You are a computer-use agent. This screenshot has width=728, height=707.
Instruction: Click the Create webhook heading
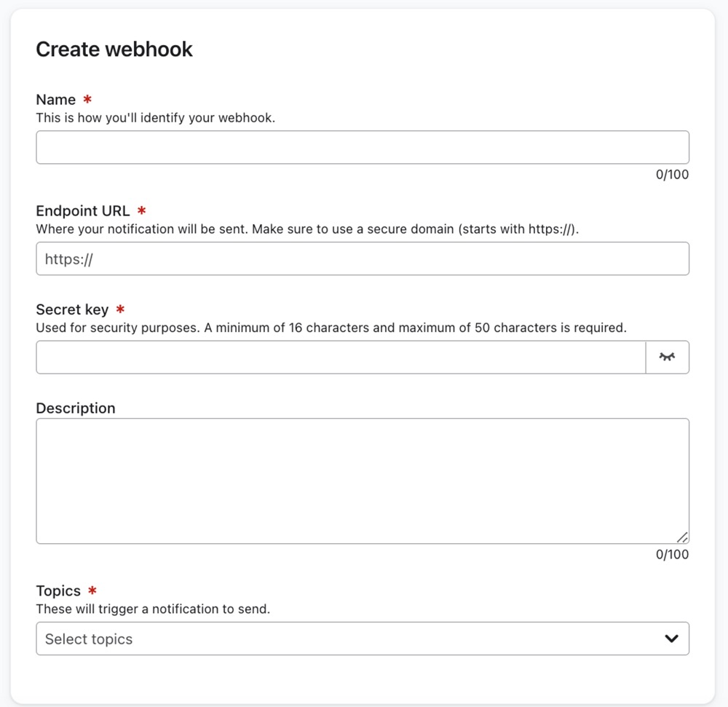[114, 49]
